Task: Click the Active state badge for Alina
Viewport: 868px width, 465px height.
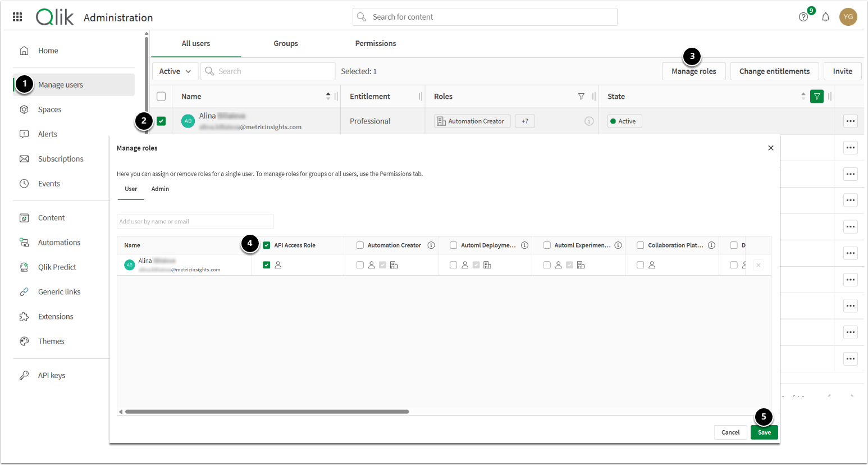Action: (624, 121)
